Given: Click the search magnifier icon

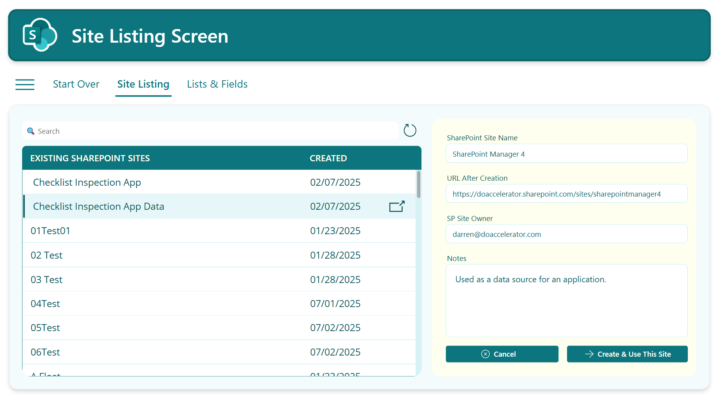Looking at the screenshot, I should [31, 131].
